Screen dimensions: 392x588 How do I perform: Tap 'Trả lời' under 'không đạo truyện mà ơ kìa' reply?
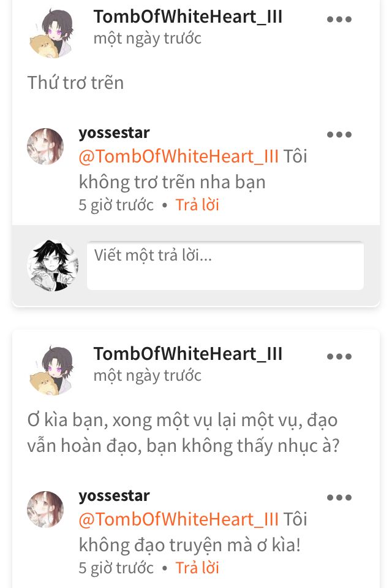click(x=197, y=568)
